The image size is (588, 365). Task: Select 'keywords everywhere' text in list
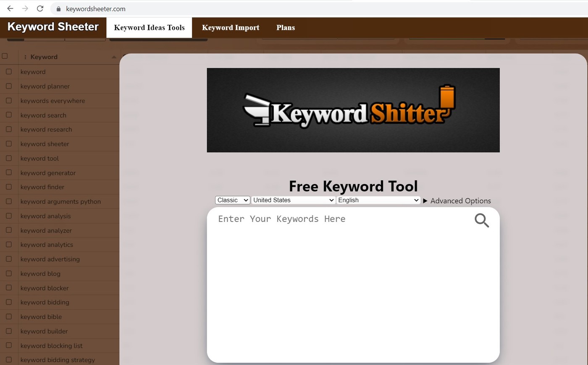(52, 101)
